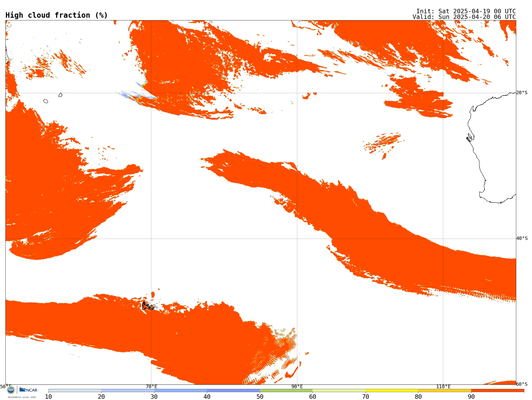Click the 40-50 periwinkle colorbar segment
Viewport: 532px width, 400px height.
tap(233, 391)
